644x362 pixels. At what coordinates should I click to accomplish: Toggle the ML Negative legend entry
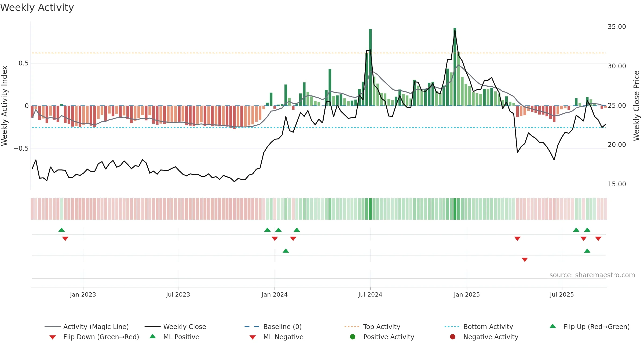(276, 337)
